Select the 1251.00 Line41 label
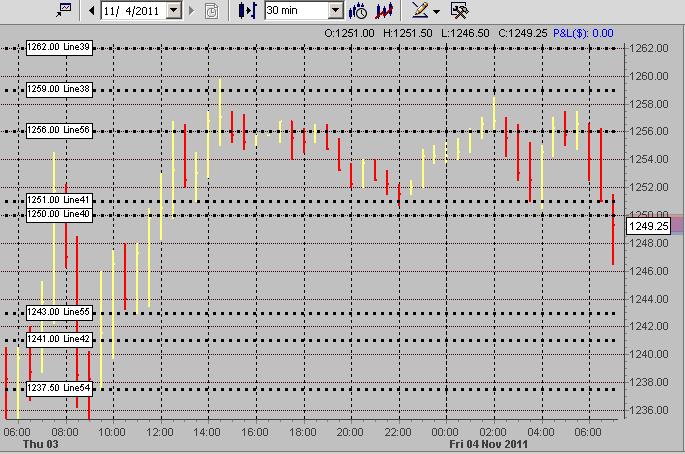The width and height of the screenshot is (685, 454). tap(59, 200)
